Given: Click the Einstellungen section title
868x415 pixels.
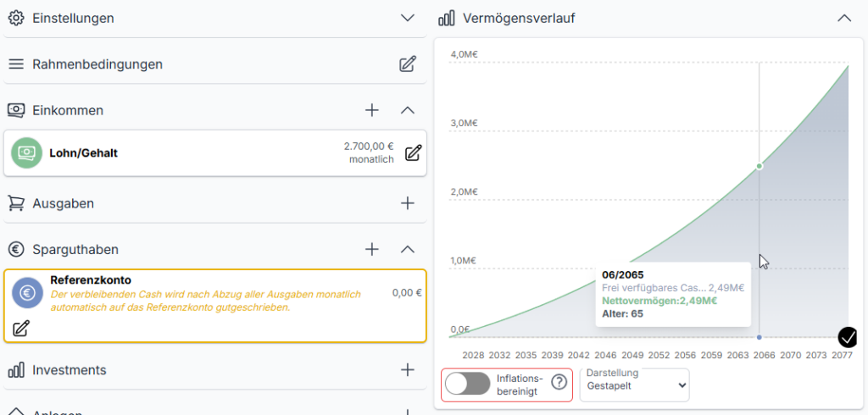Looking at the screenshot, I should 73,19.
